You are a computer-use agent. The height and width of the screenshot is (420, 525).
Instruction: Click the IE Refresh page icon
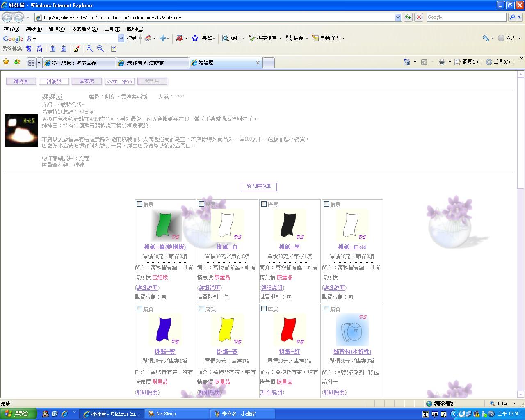[x=408, y=17]
